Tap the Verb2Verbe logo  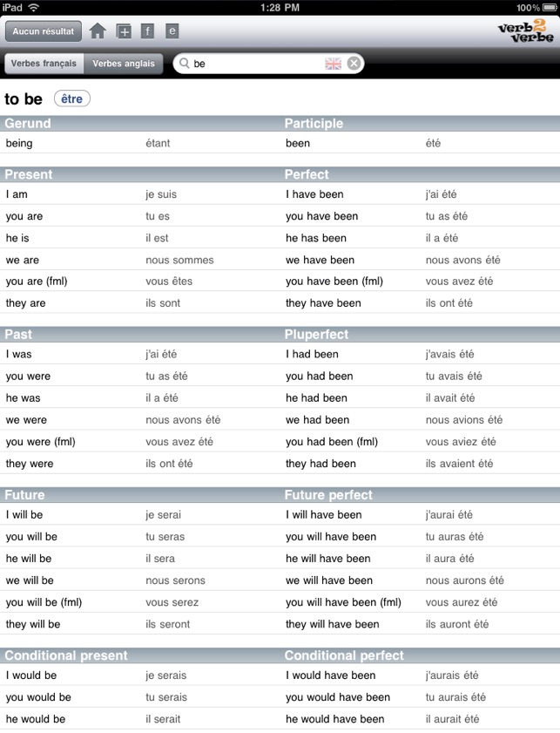pyautogui.click(x=526, y=32)
